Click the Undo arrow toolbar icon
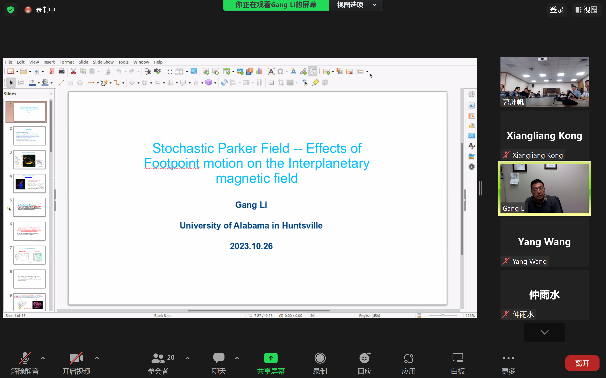 (x=119, y=72)
